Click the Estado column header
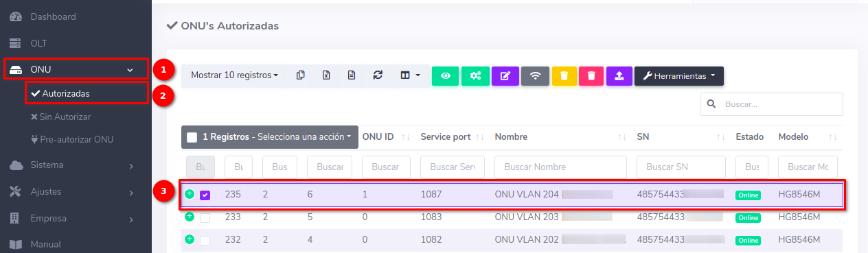 (749, 137)
